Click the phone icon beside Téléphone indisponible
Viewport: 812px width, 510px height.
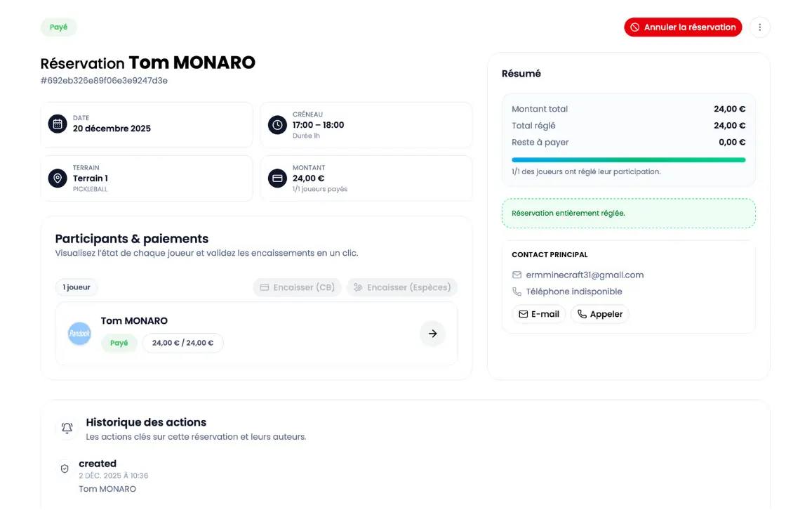point(517,292)
